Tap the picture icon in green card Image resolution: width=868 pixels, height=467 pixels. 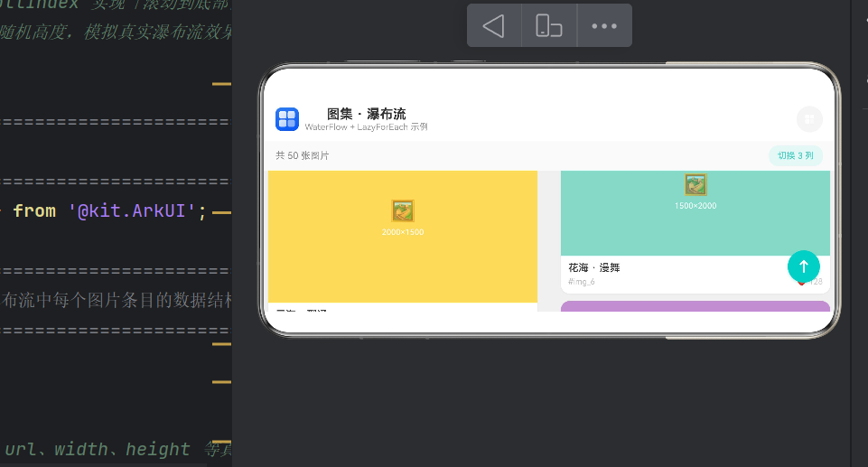coord(695,185)
